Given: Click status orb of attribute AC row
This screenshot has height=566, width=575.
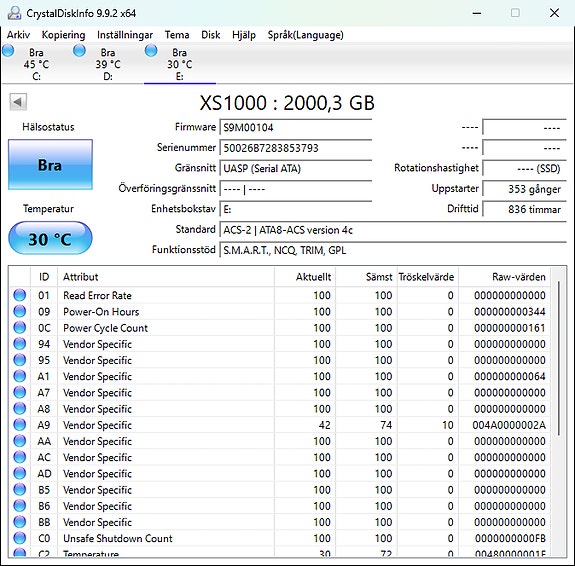Looking at the screenshot, I should pos(19,457).
